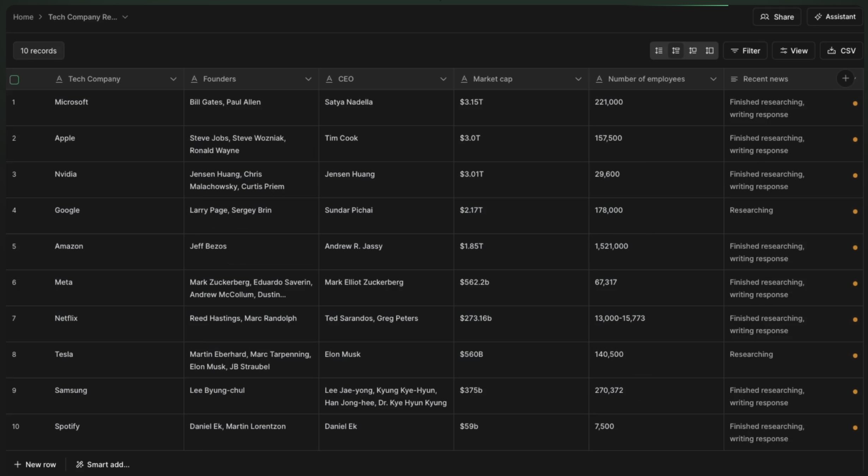Click the Tech Company column type icon
Image resolution: width=868 pixels, height=476 pixels.
click(x=59, y=79)
